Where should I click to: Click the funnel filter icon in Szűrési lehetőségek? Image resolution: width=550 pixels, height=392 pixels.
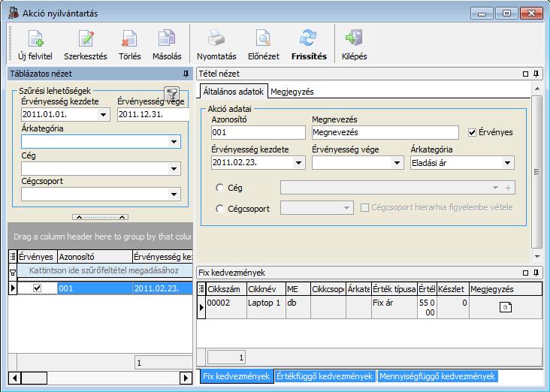tap(172, 94)
